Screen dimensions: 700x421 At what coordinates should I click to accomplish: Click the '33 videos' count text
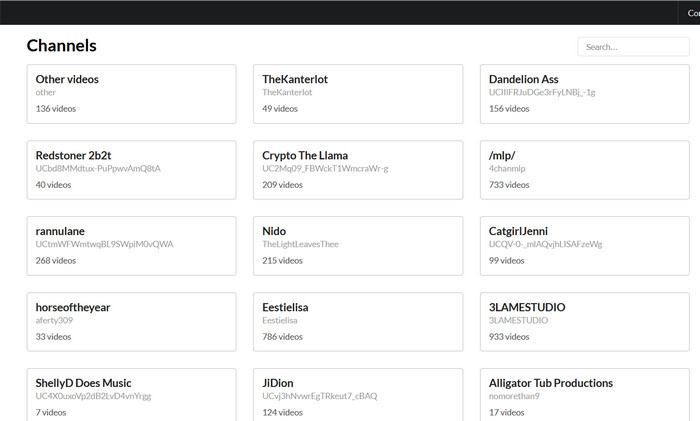pyautogui.click(x=53, y=337)
